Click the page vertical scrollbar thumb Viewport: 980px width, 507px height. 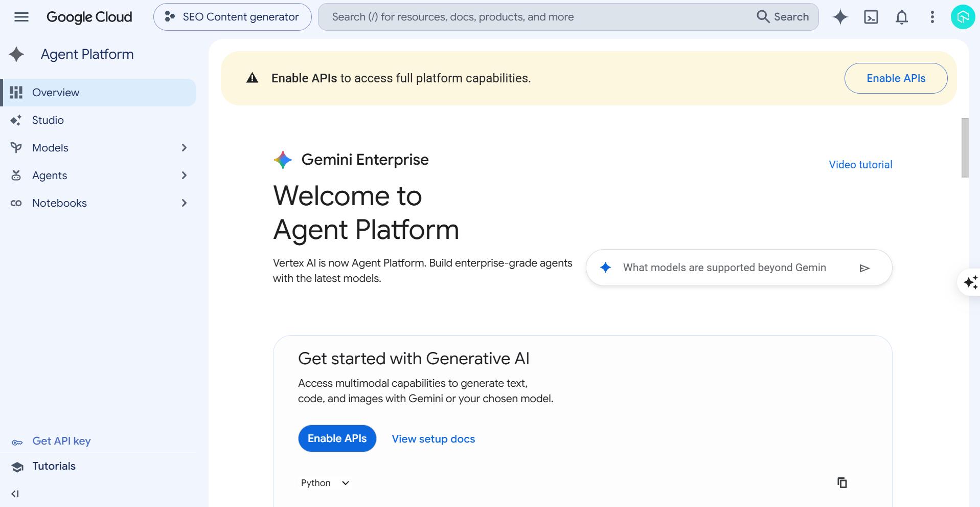[965, 148]
